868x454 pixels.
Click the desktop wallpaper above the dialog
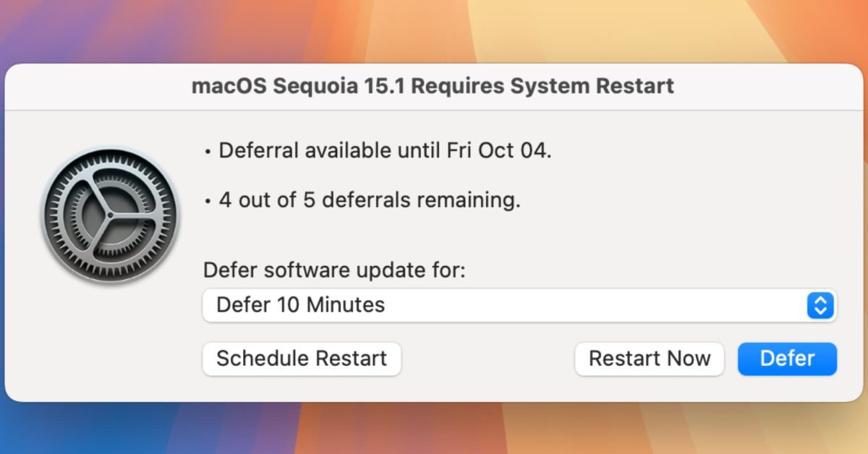(x=434, y=31)
